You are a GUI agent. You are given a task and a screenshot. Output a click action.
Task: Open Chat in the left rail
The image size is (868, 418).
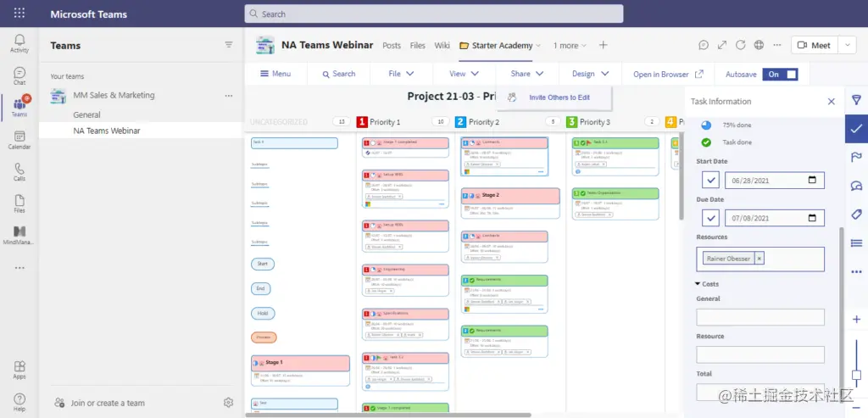[19, 75]
